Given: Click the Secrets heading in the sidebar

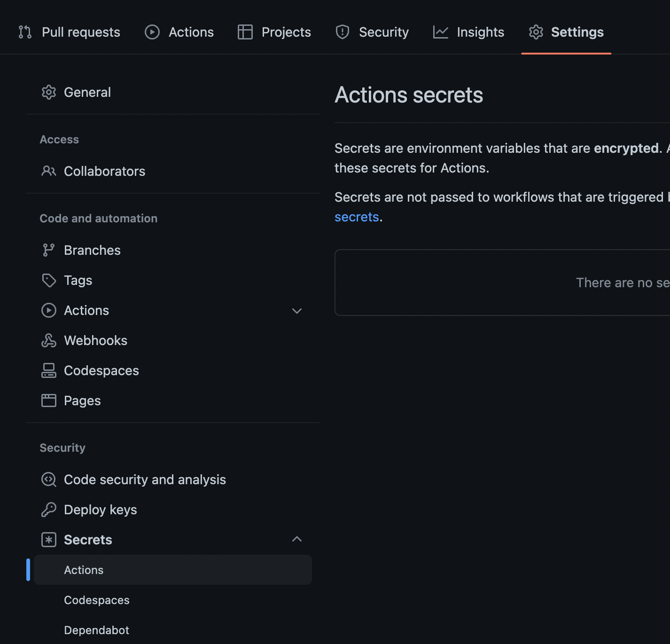Looking at the screenshot, I should pyautogui.click(x=88, y=540).
